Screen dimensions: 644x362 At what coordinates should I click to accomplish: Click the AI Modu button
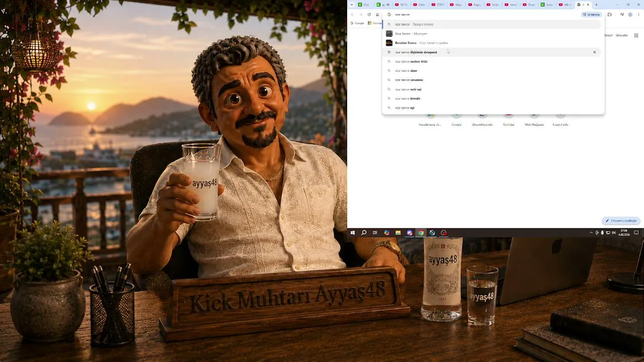592,15
